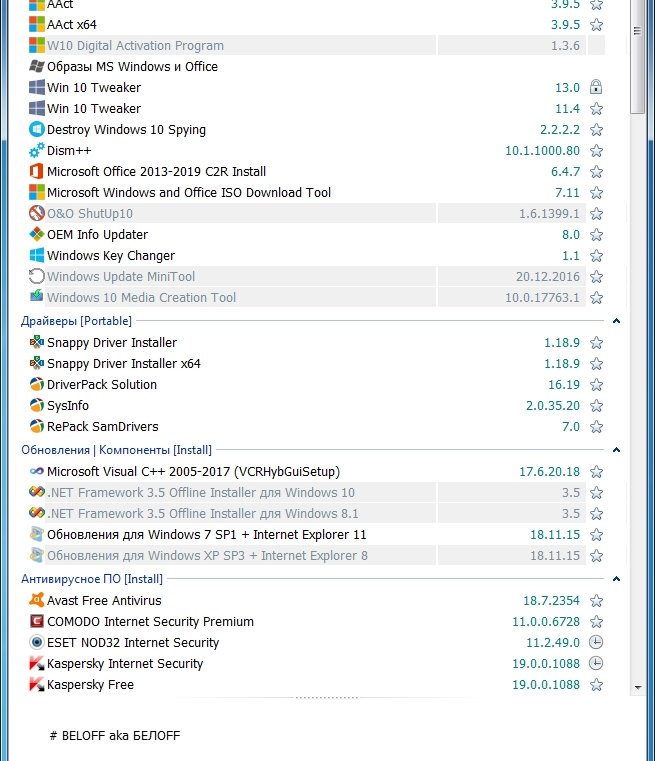
Task: Toggle the favorite star for Dism++
Action: tap(596, 150)
